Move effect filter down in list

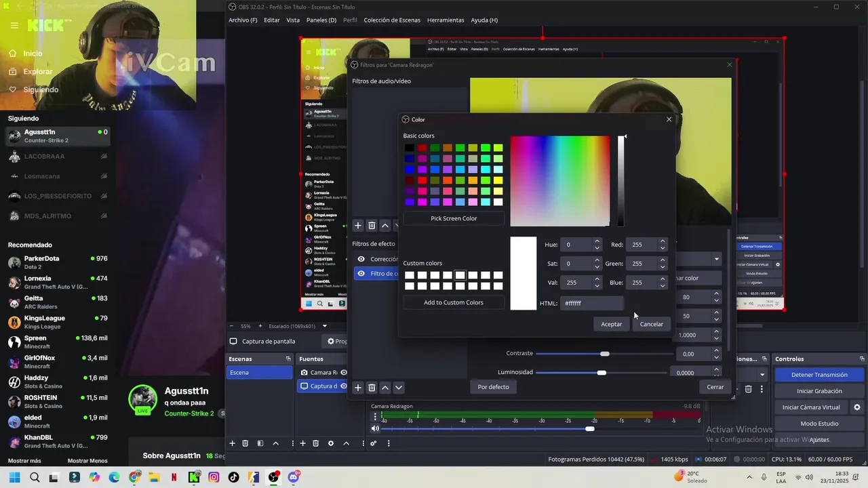coord(399,388)
